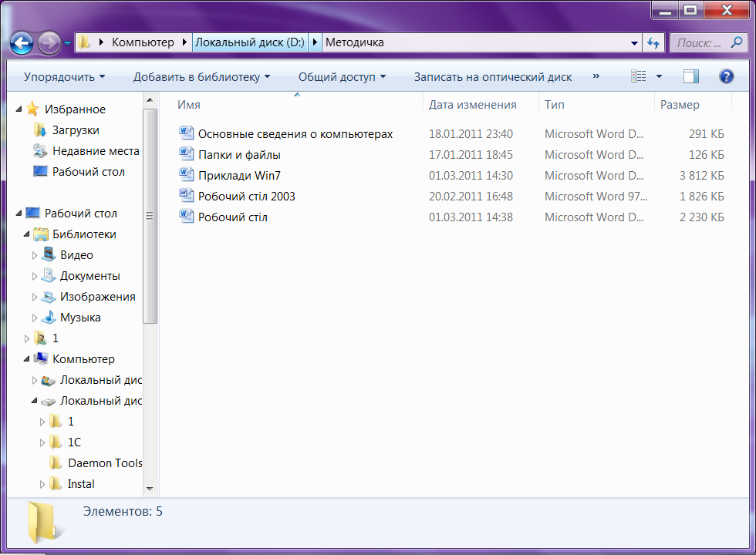Collapse the Рабочий стол tree node
The height and width of the screenshot is (555, 756).
click(19, 213)
